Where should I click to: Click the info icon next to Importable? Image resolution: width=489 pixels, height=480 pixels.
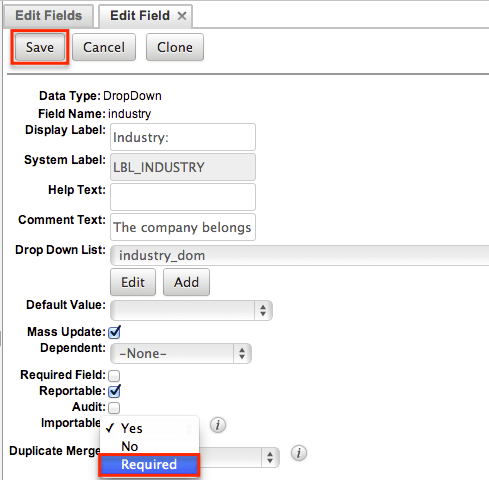coord(218,425)
